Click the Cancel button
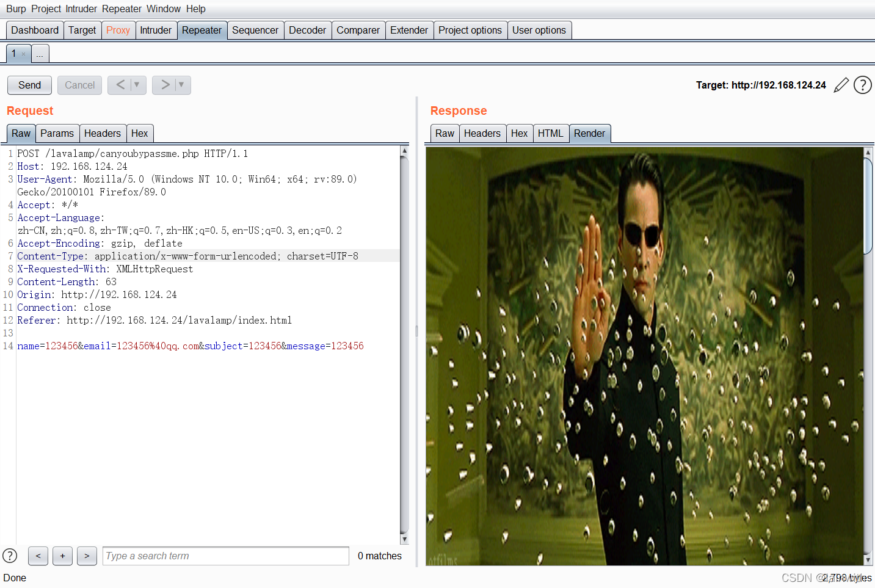 click(x=79, y=85)
